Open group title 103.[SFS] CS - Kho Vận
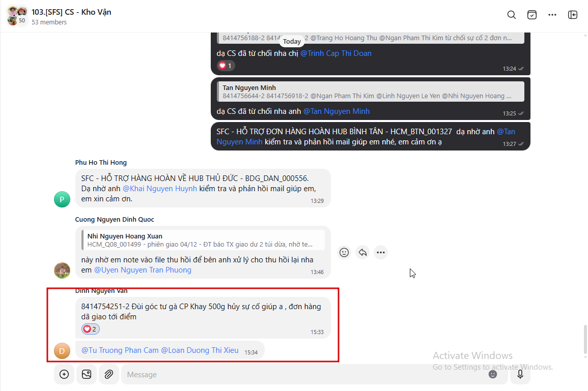Image resolution: width=588 pixels, height=391 pixels. coord(71,12)
